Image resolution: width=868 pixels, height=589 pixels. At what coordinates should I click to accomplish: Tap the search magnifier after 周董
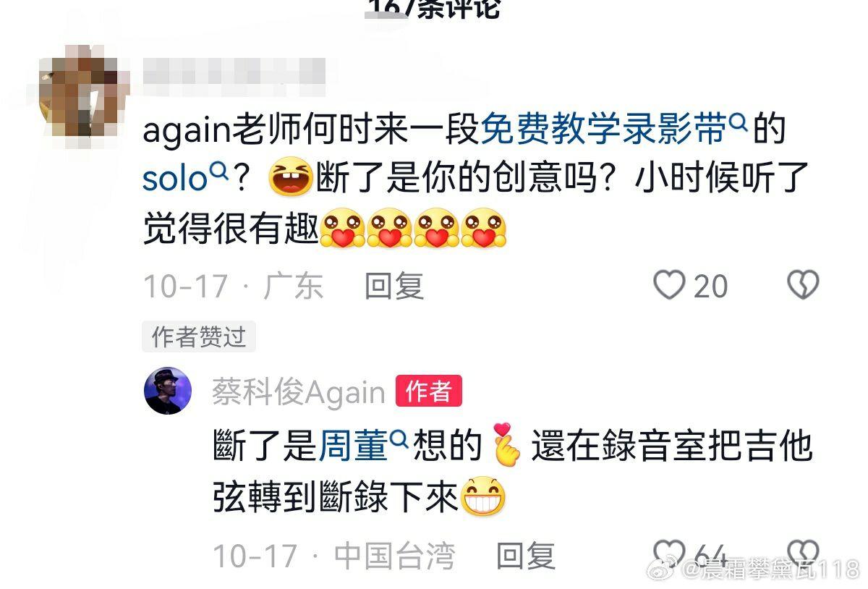click(x=400, y=440)
